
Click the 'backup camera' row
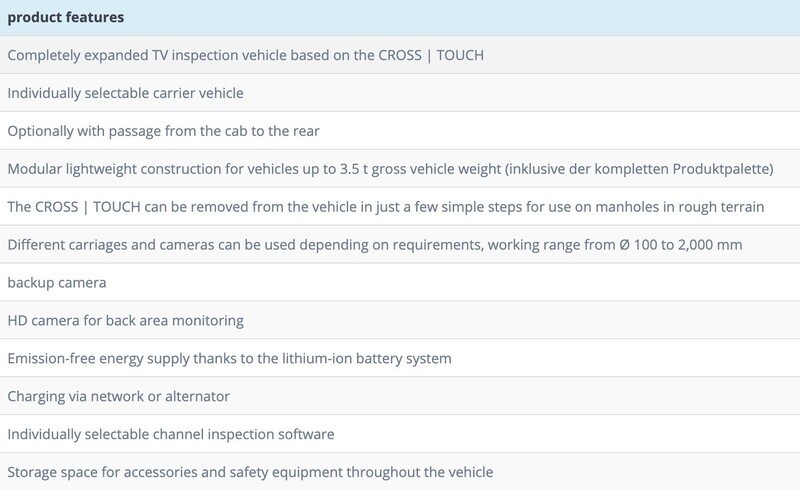coord(57,283)
